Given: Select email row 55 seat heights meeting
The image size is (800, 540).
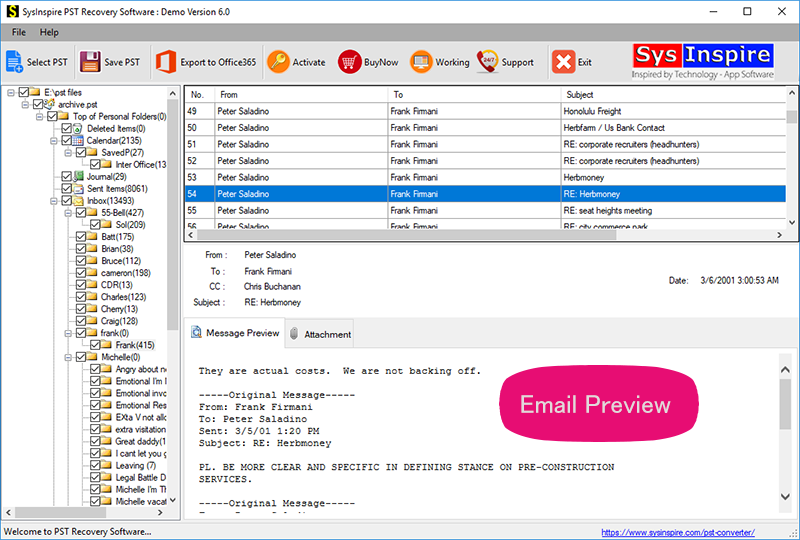Looking at the screenshot, I should point(485,210).
